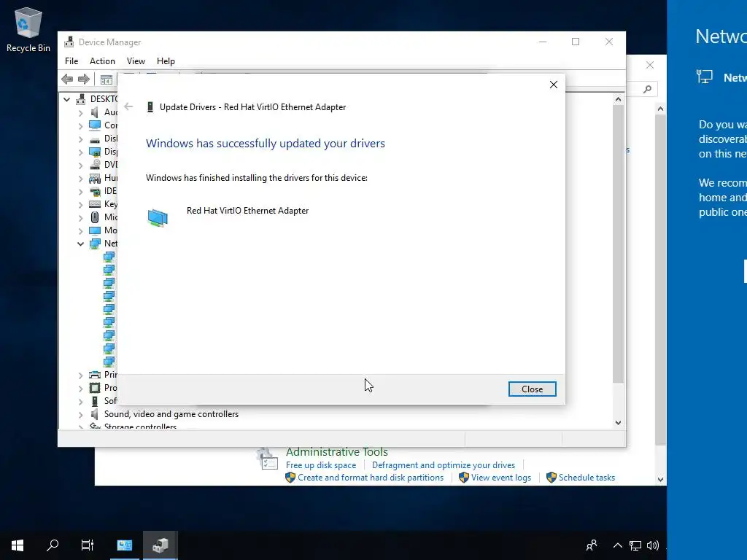
Task: Open the Recycle Bin desktop icon
Action: 28,29
